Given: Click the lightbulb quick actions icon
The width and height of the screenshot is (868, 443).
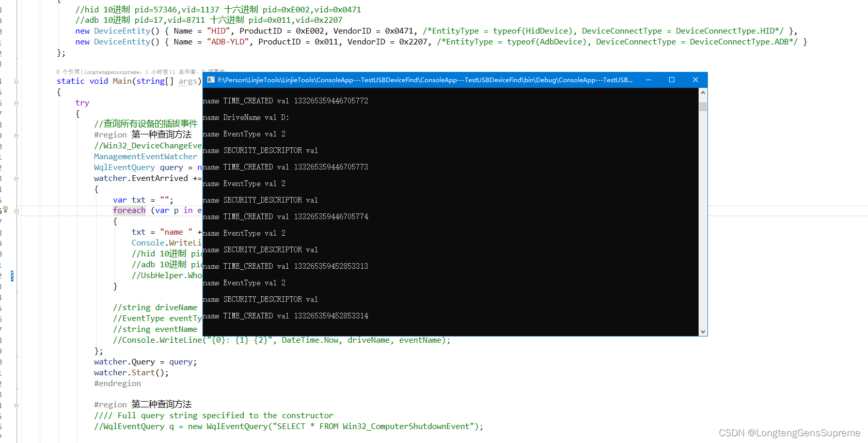Looking at the screenshot, I should pyautogui.click(x=5, y=209).
